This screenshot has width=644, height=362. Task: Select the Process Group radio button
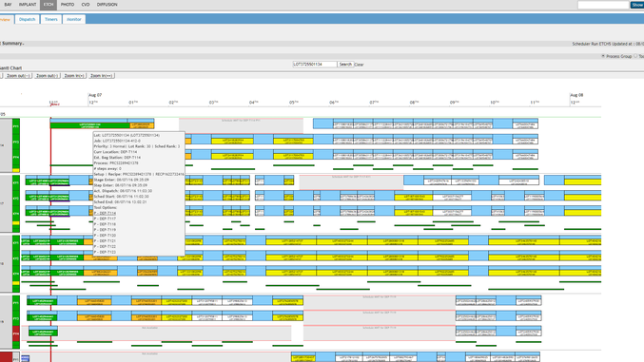(603, 56)
